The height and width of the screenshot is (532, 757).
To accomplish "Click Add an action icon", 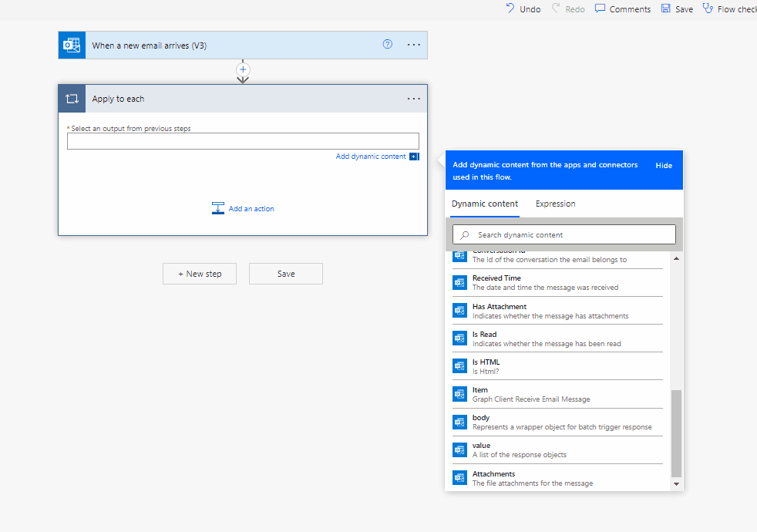I will pos(217,208).
